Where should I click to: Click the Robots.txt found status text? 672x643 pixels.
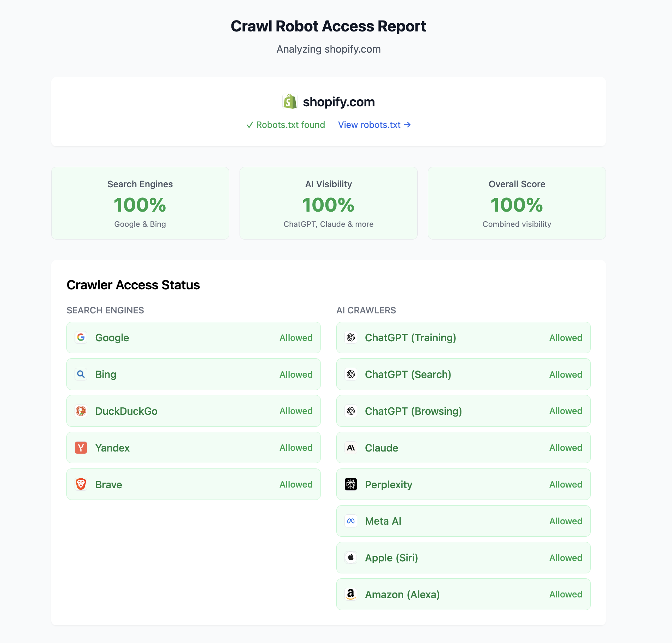tap(285, 125)
